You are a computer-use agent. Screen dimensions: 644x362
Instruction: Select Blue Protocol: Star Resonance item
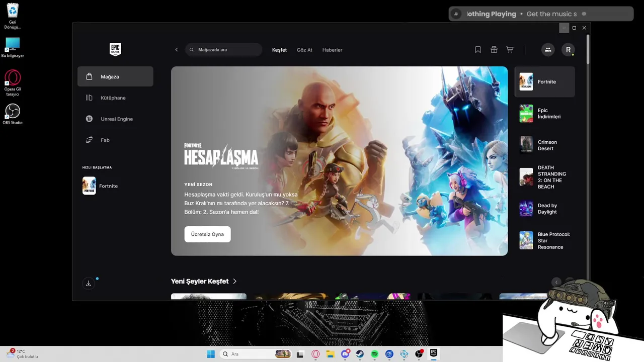coord(544,240)
